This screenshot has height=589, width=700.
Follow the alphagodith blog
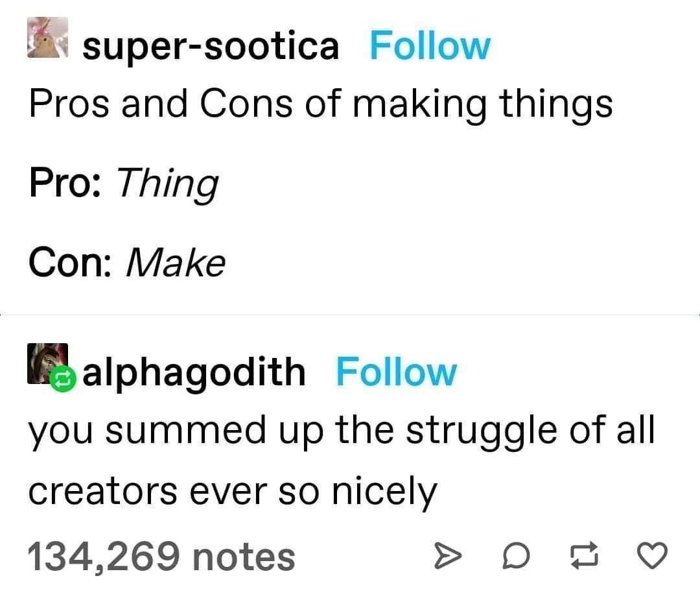point(397,372)
